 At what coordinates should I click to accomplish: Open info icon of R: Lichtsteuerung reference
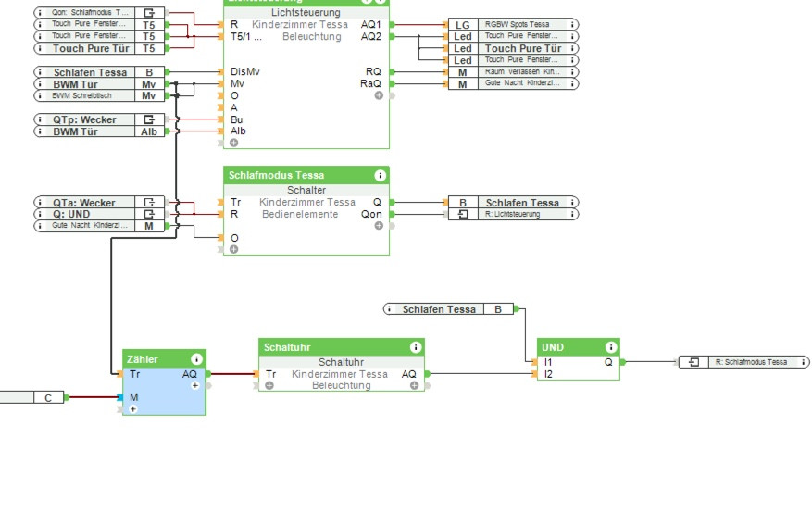[x=572, y=214]
